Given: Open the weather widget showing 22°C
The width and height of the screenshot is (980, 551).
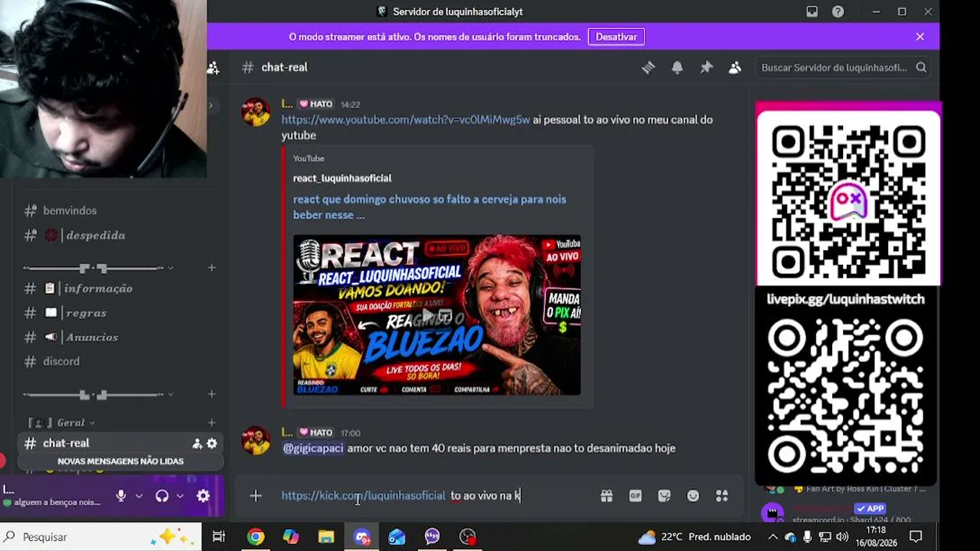Looking at the screenshot, I should point(694,537).
